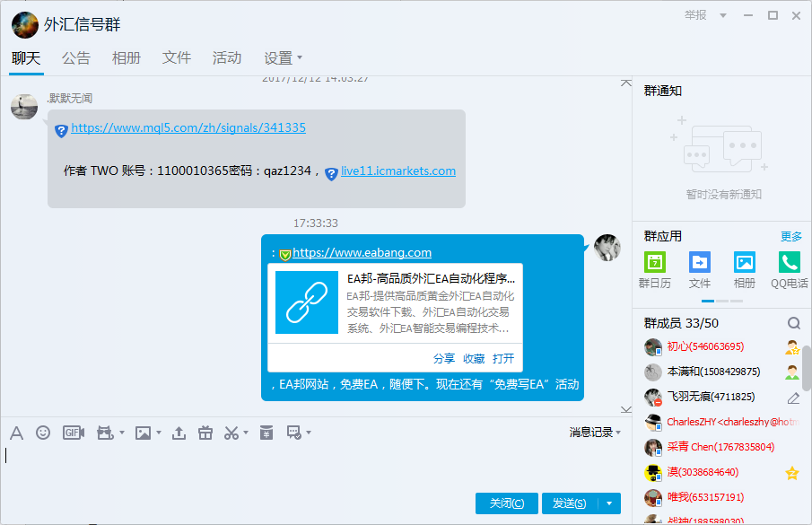
Task: Click 更多 in the 群应用 section
Action: coord(790,237)
